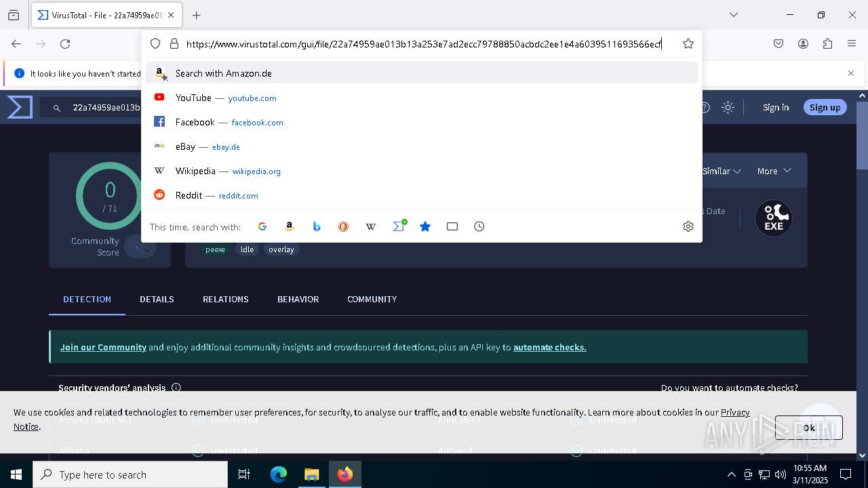868x488 pixels.
Task: Launch Microsoft Edge from taskbar
Action: pos(279,474)
